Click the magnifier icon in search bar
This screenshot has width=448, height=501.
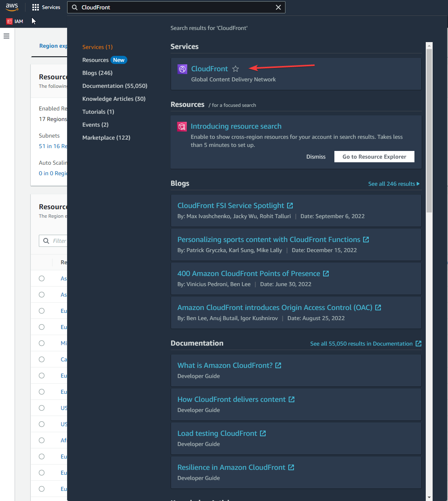75,7
